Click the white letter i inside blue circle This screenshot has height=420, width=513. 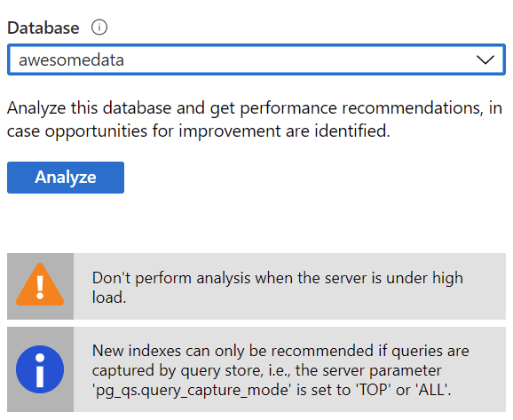tap(40, 370)
